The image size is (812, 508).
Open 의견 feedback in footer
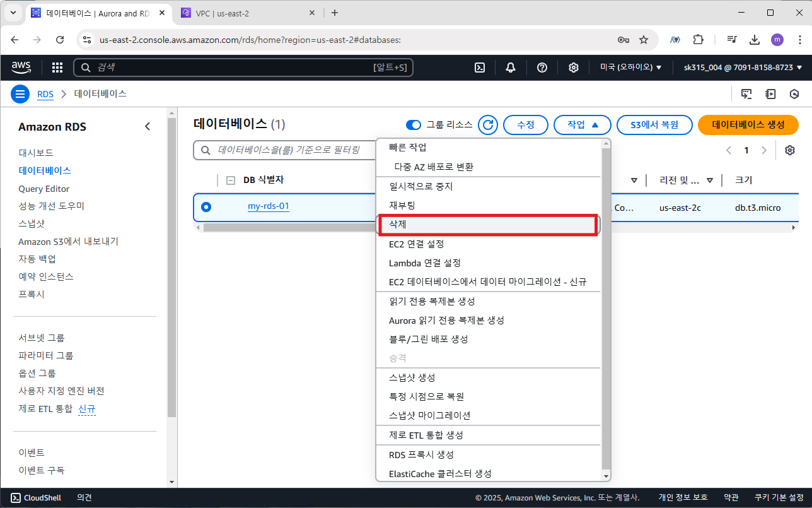(x=84, y=498)
